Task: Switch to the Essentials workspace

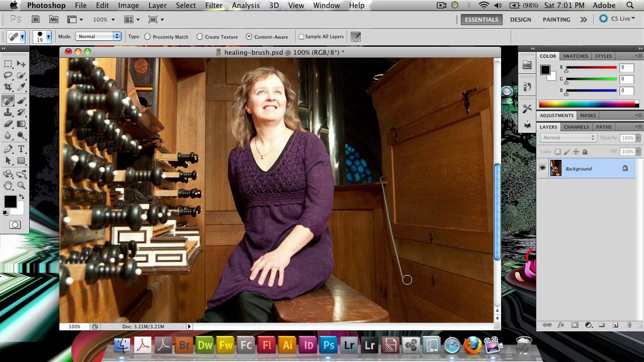Action: coord(481,20)
